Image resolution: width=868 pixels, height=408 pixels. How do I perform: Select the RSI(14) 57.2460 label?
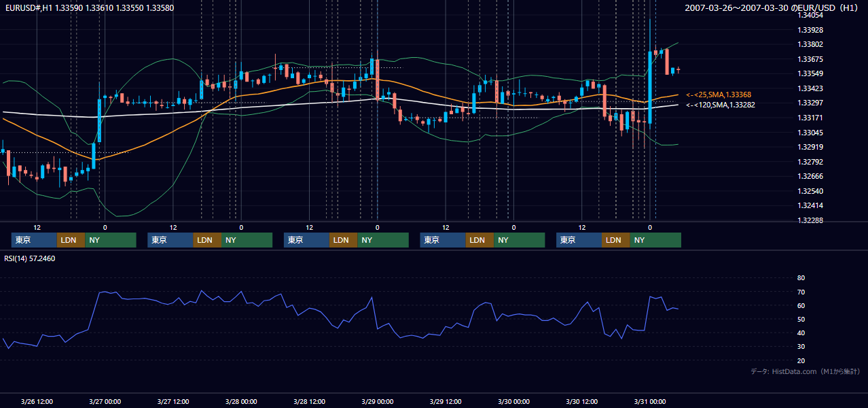(30, 258)
